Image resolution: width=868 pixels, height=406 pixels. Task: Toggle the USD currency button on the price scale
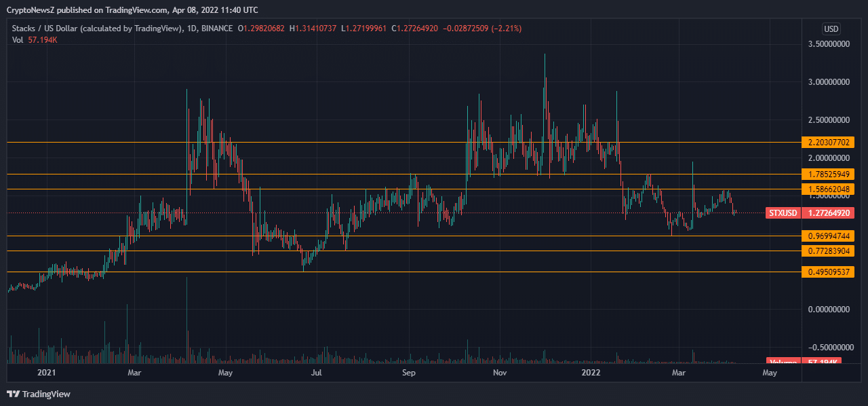click(x=831, y=29)
